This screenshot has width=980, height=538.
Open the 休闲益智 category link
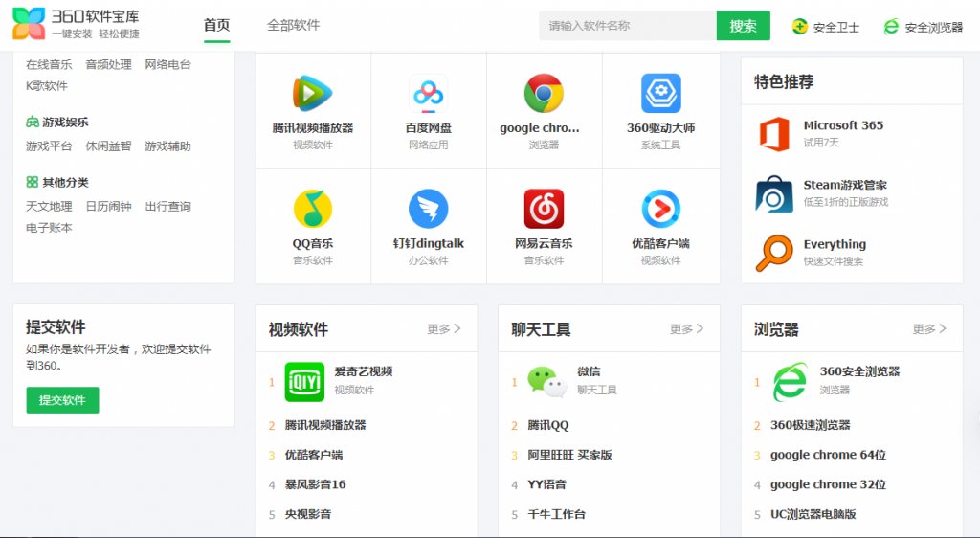click(108, 146)
